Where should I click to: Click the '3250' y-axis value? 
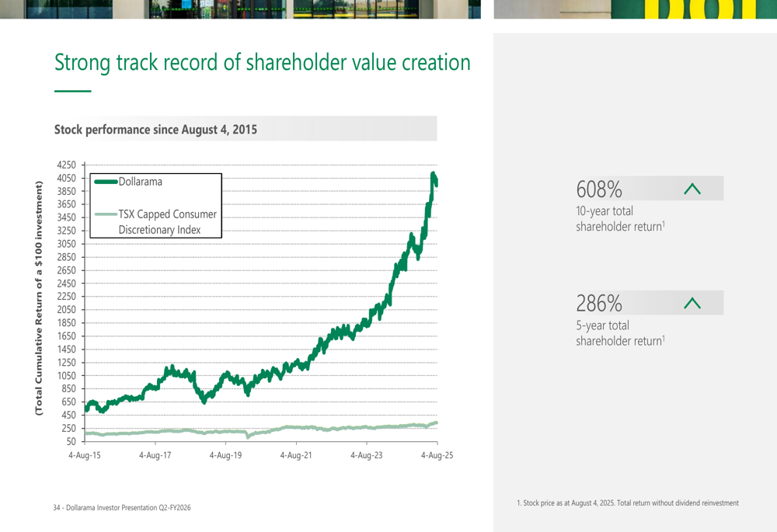coord(66,231)
